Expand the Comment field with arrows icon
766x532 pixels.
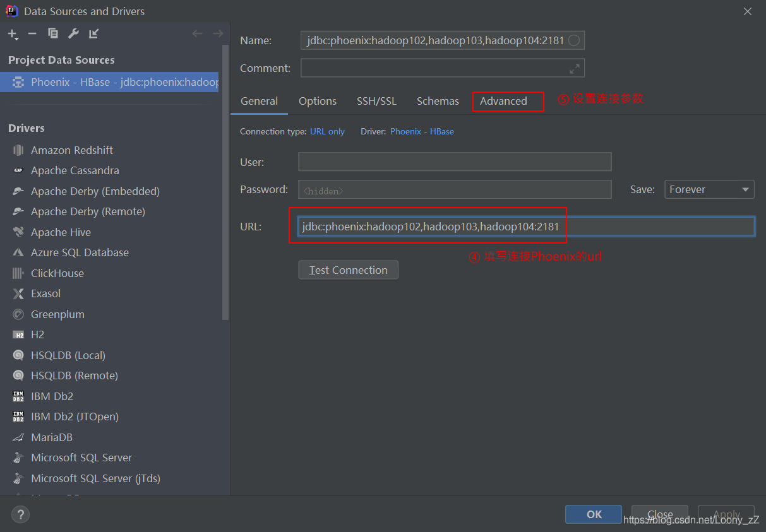tap(575, 68)
